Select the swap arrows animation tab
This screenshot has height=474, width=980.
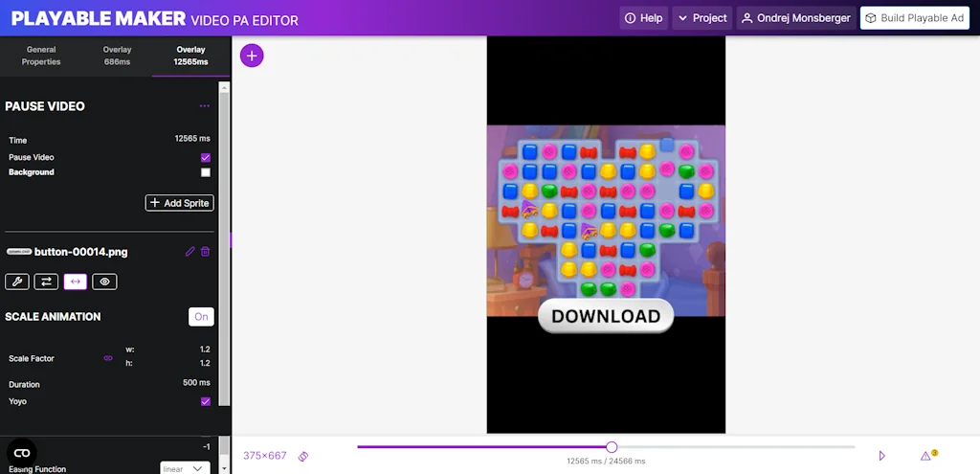(x=46, y=282)
